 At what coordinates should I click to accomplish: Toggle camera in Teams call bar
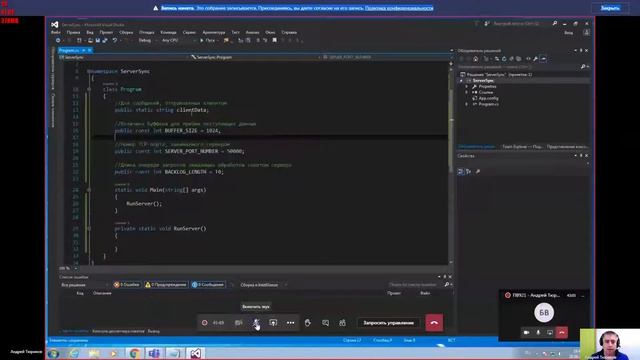[239, 323]
